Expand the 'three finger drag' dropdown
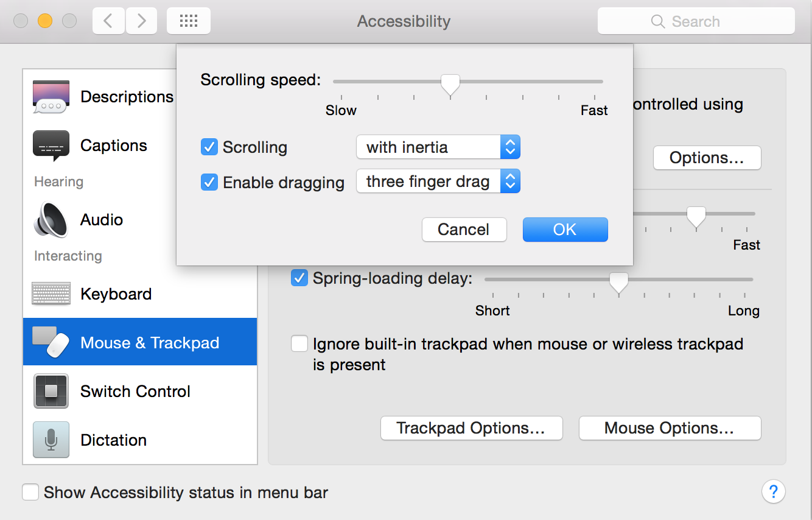 438,182
